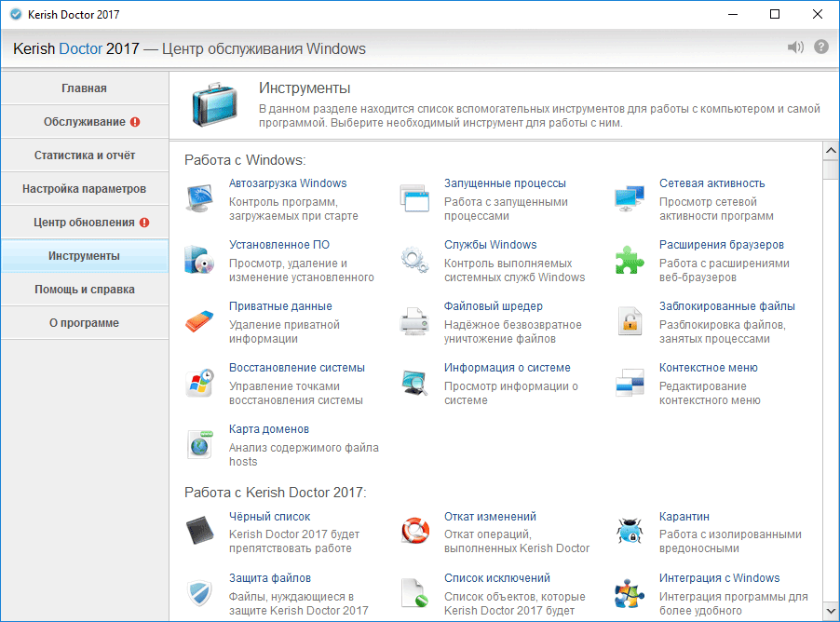Viewport: 840px width, 622px height.
Task: Toggle sound with the speaker icon
Action: 795,47
